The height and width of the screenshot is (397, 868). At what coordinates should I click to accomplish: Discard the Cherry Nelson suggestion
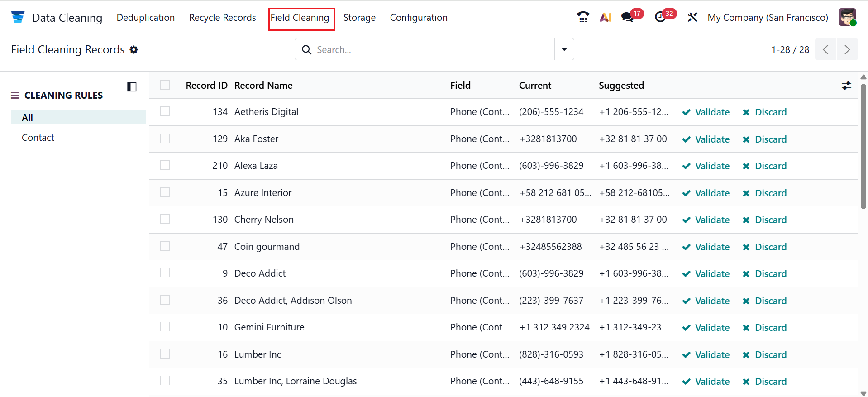(x=765, y=220)
